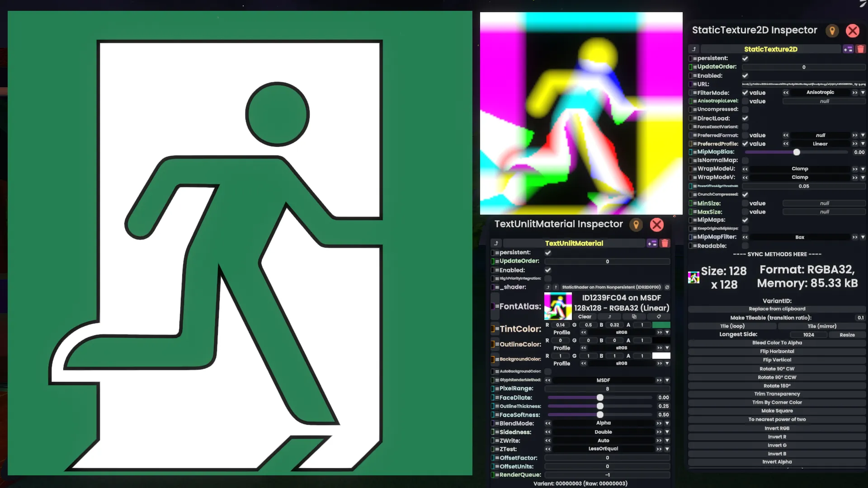Screen dimensions: 868x488
Task: Delete the TextUnlitMaterial component with trash icon
Action: (665, 244)
